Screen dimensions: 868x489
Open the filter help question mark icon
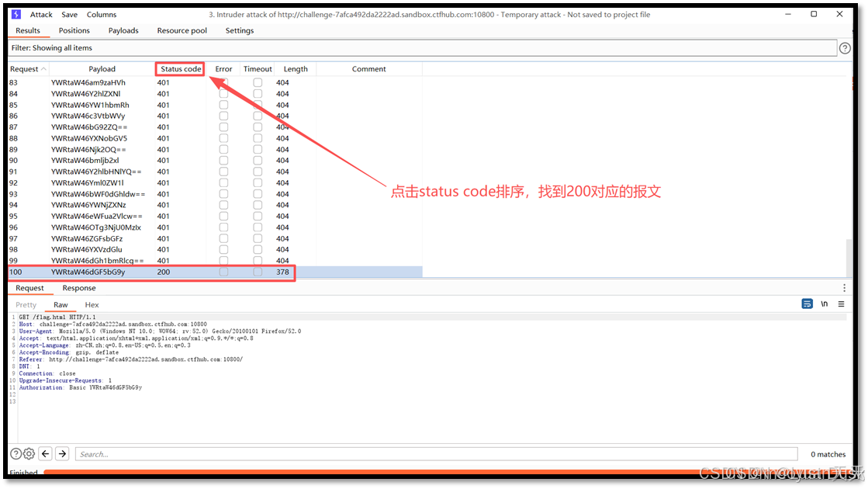(x=844, y=48)
